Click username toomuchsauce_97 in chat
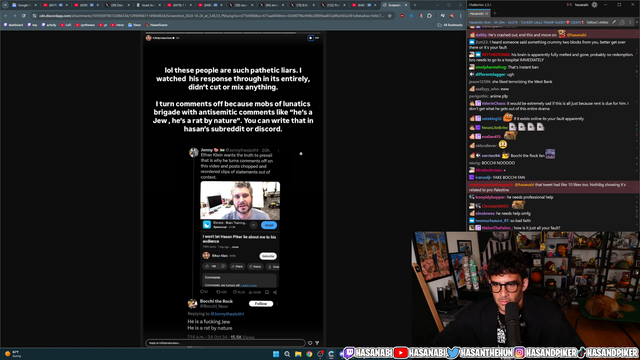 (492, 220)
